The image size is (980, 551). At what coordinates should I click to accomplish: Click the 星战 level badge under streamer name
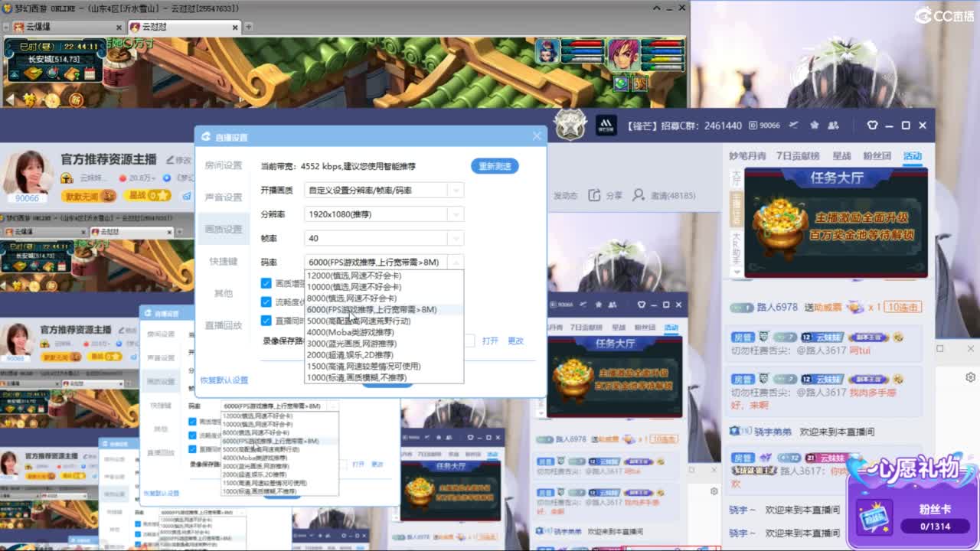[149, 196]
